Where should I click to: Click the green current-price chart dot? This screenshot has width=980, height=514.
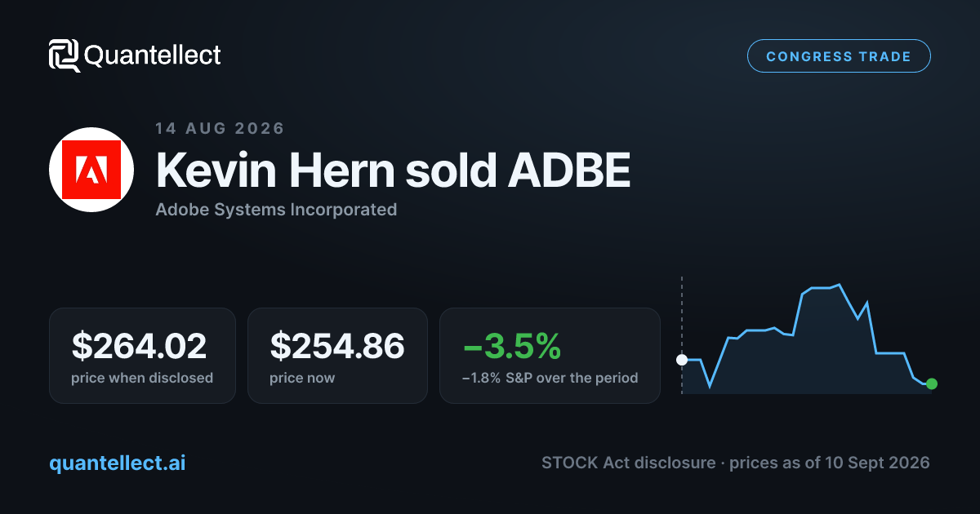point(932,383)
